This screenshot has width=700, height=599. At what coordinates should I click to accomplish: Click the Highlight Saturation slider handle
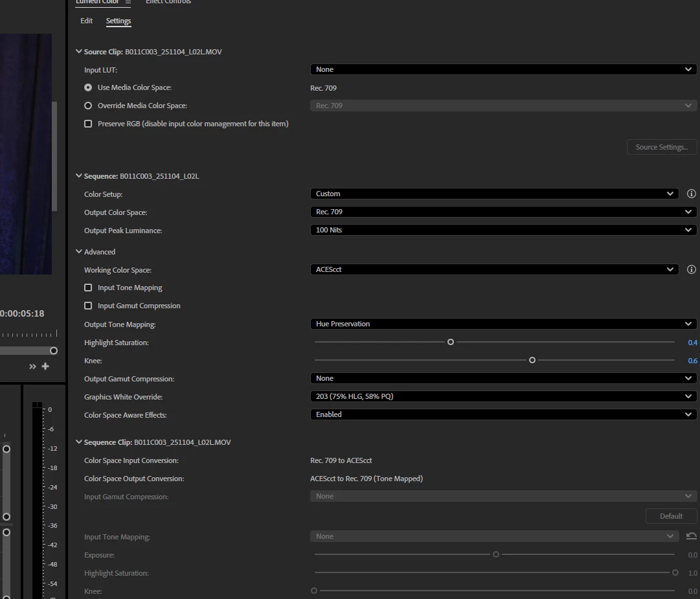coord(451,342)
